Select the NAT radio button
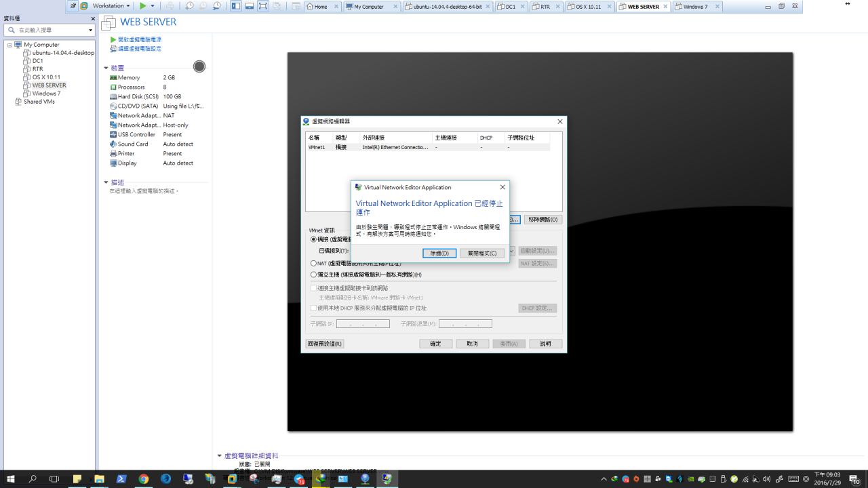Viewport: 868px width, 488px height. [313, 264]
